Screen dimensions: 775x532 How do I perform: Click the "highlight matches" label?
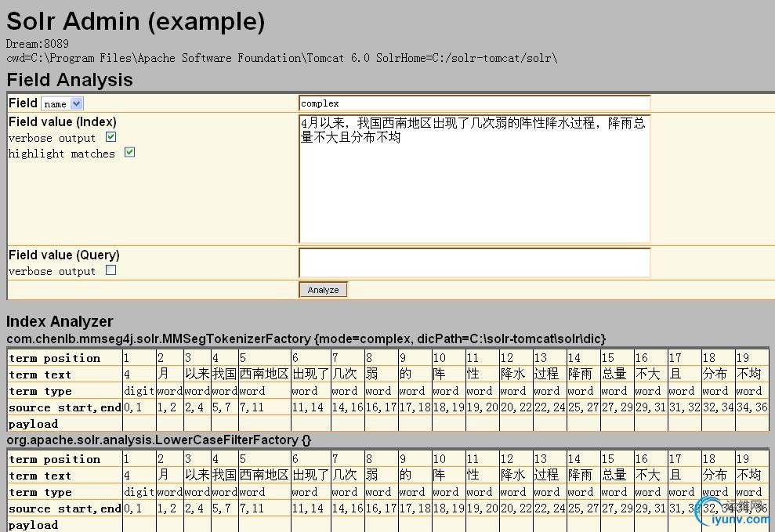(61, 154)
